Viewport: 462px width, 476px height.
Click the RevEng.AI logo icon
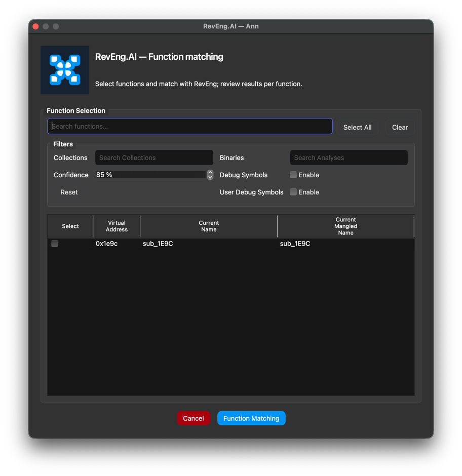coord(64,69)
